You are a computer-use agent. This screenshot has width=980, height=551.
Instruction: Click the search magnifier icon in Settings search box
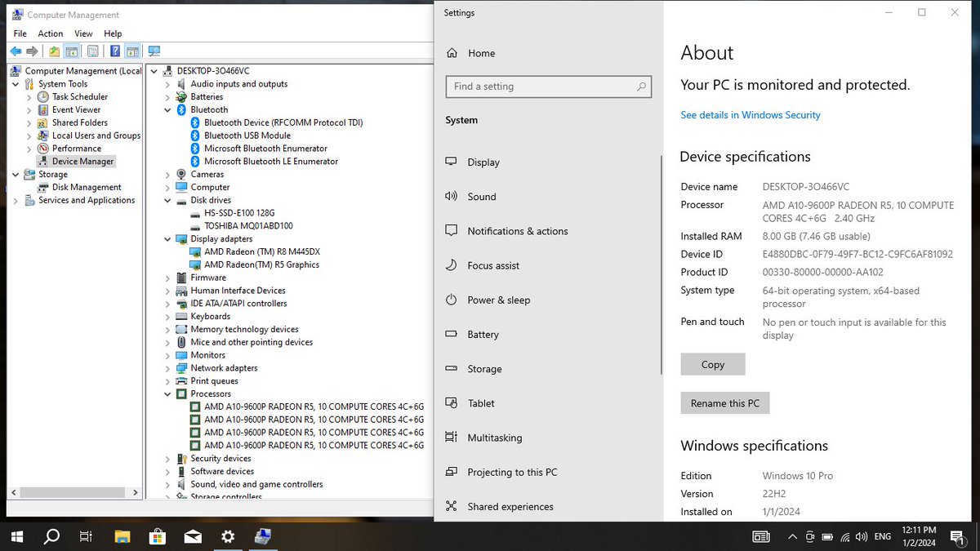click(x=641, y=87)
